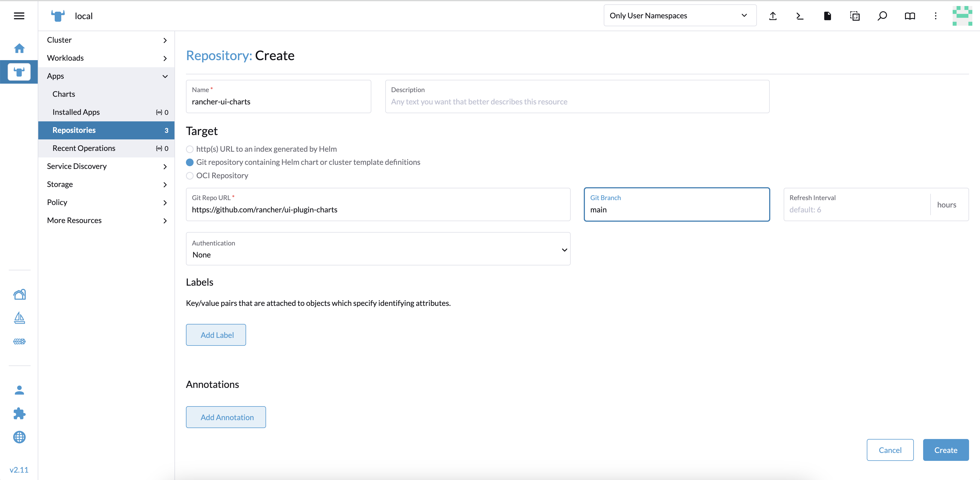
Task: Open Installed Apps in the sidebar
Action: click(x=76, y=112)
